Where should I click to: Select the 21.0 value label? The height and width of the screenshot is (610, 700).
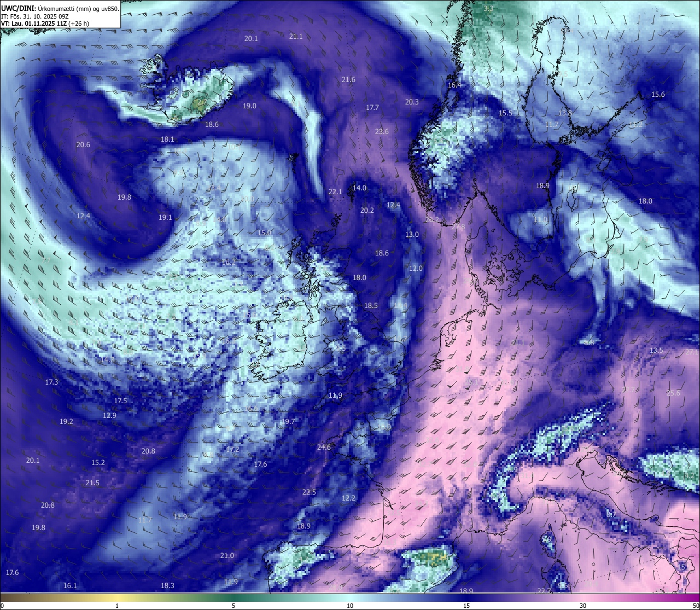(x=227, y=556)
